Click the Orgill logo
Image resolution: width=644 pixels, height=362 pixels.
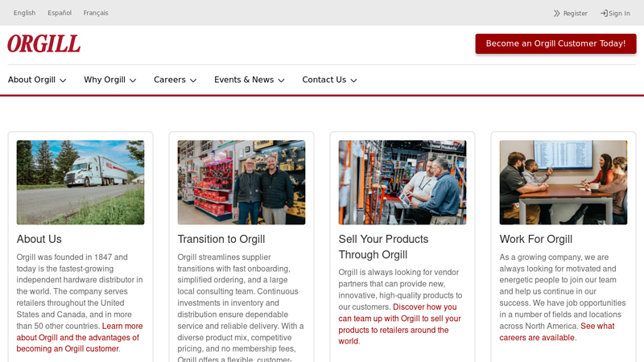44,44
